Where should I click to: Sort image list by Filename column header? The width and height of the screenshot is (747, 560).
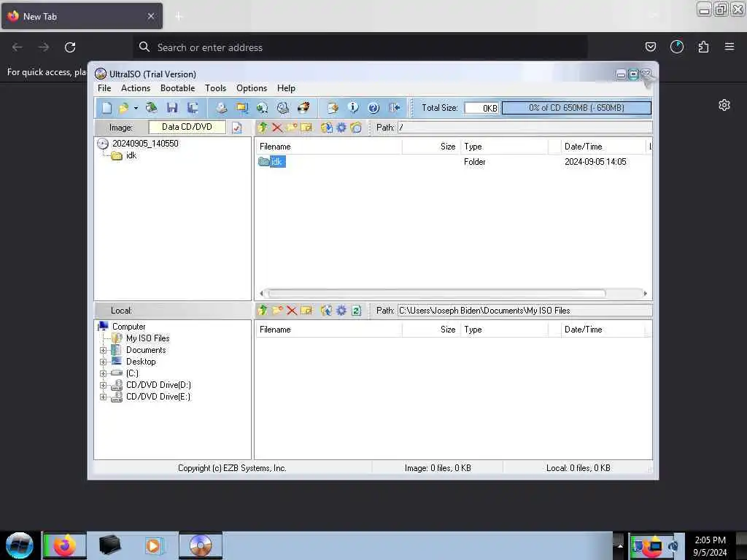point(329,147)
